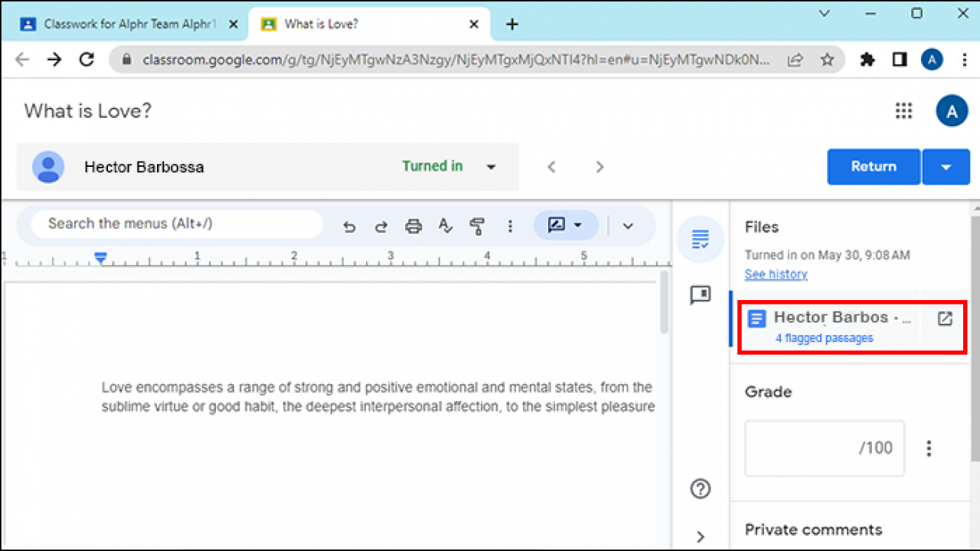
Task: Open the 4 flagged passages link
Action: [824, 337]
